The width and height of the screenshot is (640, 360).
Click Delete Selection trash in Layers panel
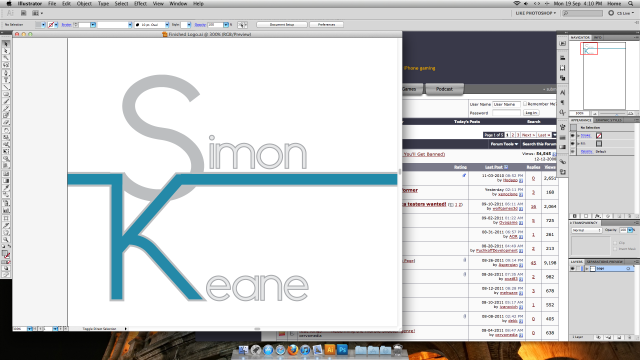(629, 338)
